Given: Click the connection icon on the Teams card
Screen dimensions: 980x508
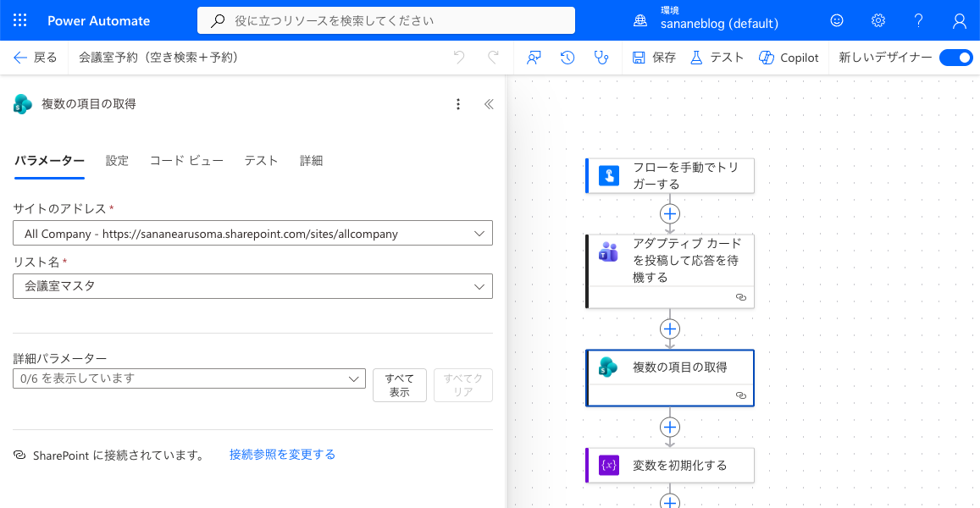Looking at the screenshot, I should coord(741,297).
